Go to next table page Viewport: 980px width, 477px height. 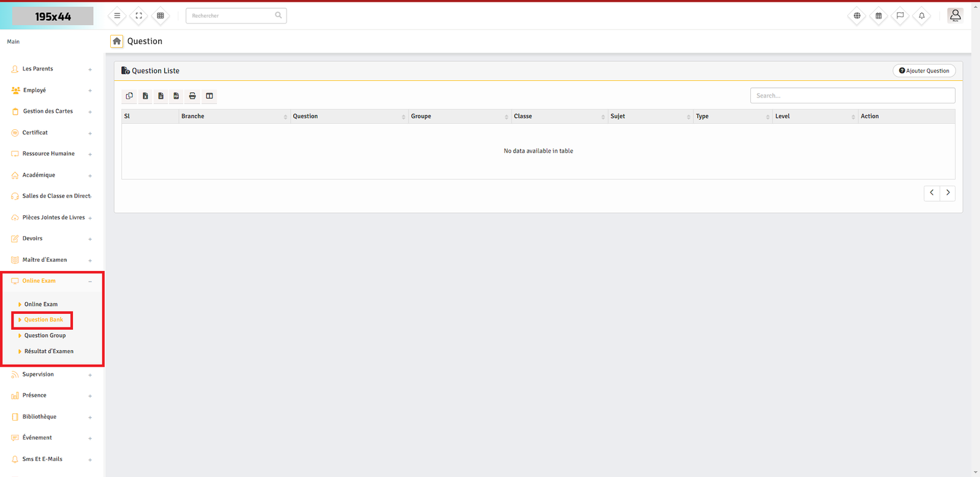coord(948,193)
